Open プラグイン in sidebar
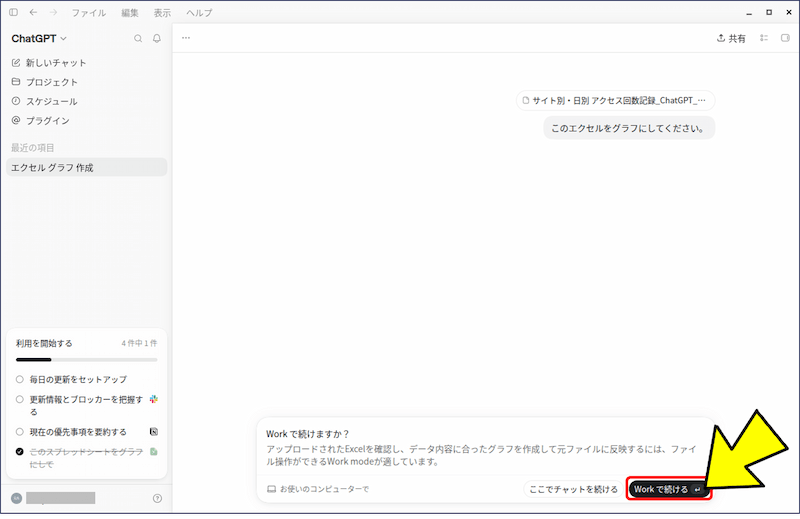The image size is (800, 519). click(x=40, y=121)
